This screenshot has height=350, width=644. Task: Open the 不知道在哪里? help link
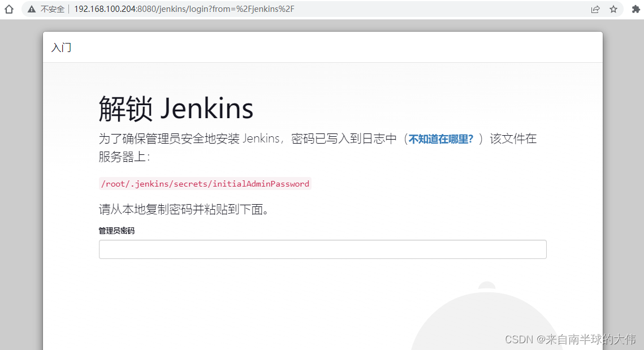click(x=440, y=139)
